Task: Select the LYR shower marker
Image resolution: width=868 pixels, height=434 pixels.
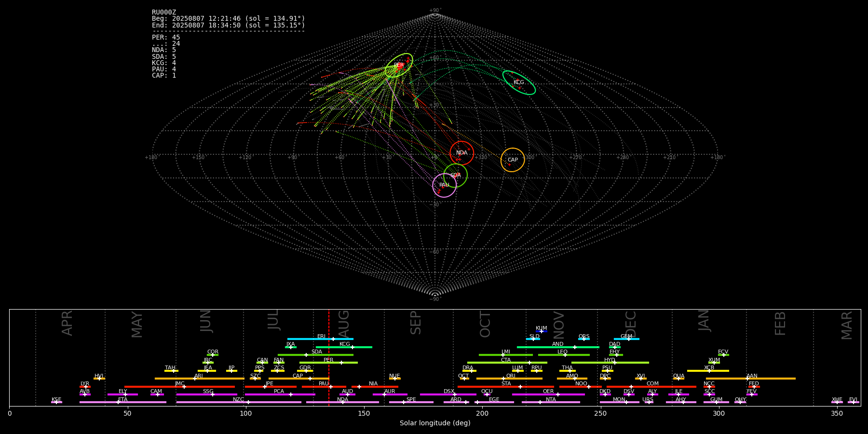Action: 85,386
